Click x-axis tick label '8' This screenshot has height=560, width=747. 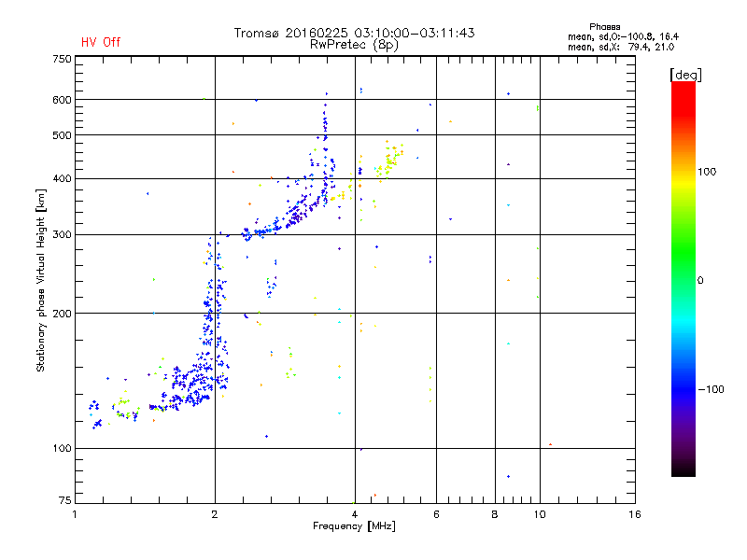click(495, 514)
